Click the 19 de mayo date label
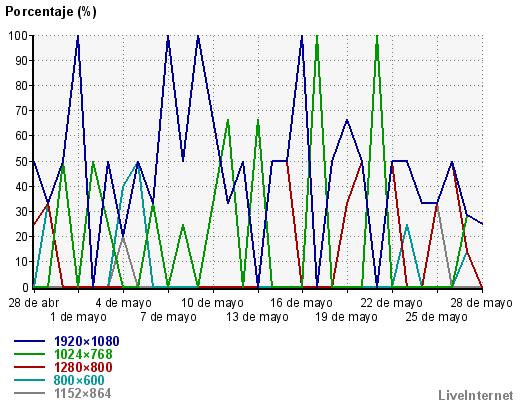520x405 pixels. pos(347,317)
